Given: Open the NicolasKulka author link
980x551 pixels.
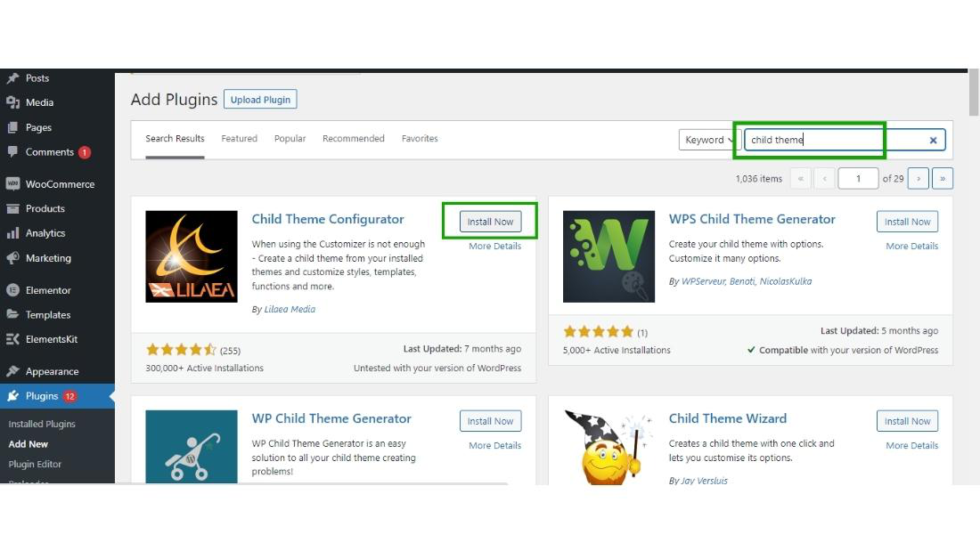Looking at the screenshot, I should click(785, 282).
